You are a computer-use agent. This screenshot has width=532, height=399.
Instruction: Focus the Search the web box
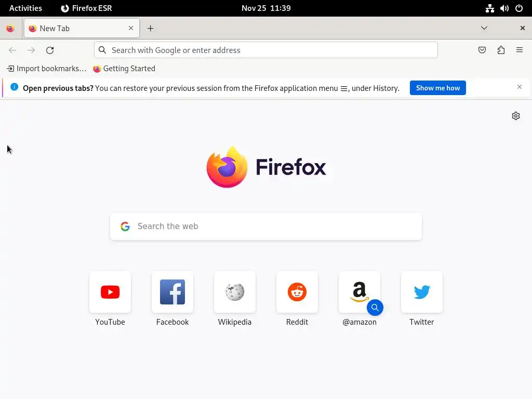point(266,227)
